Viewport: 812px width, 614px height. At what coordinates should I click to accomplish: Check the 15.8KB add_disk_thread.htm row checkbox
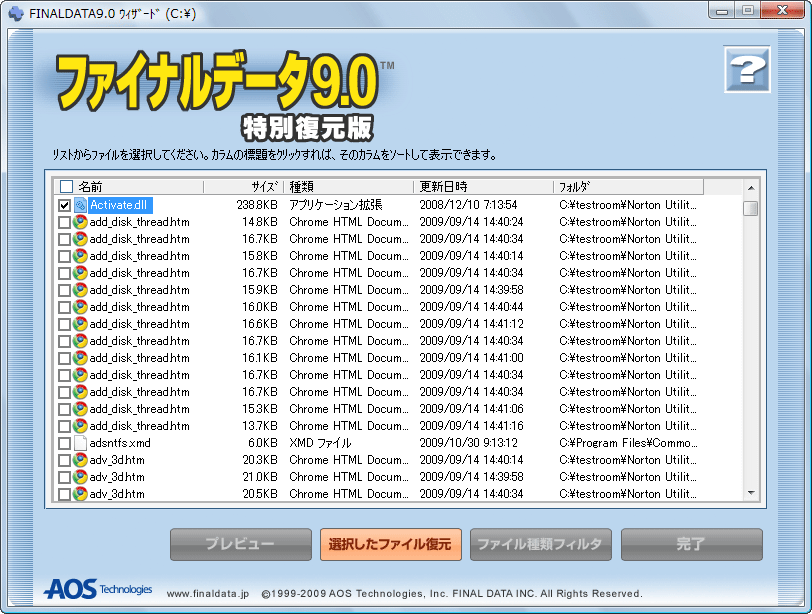click(64, 256)
